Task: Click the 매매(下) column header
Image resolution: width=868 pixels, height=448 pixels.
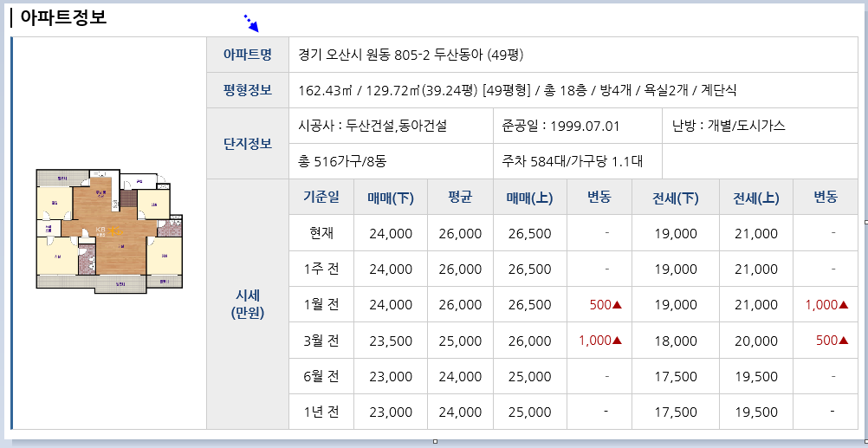Action: [x=391, y=198]
